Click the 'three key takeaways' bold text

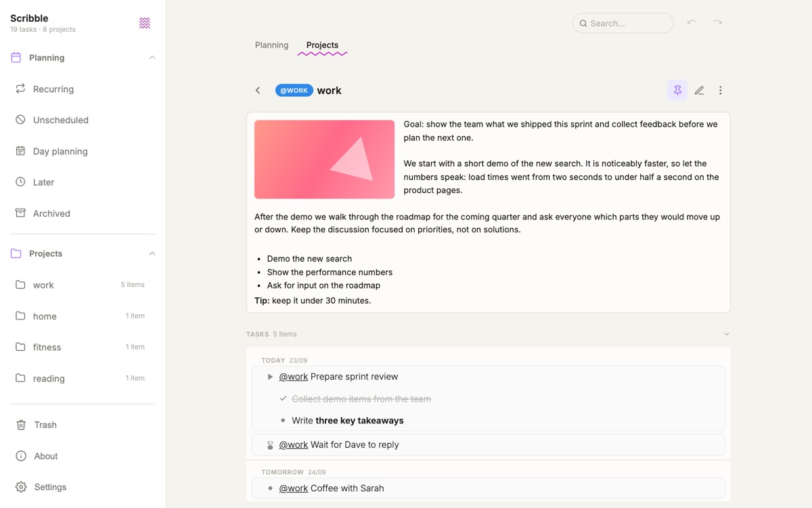(x=359, y=421)
